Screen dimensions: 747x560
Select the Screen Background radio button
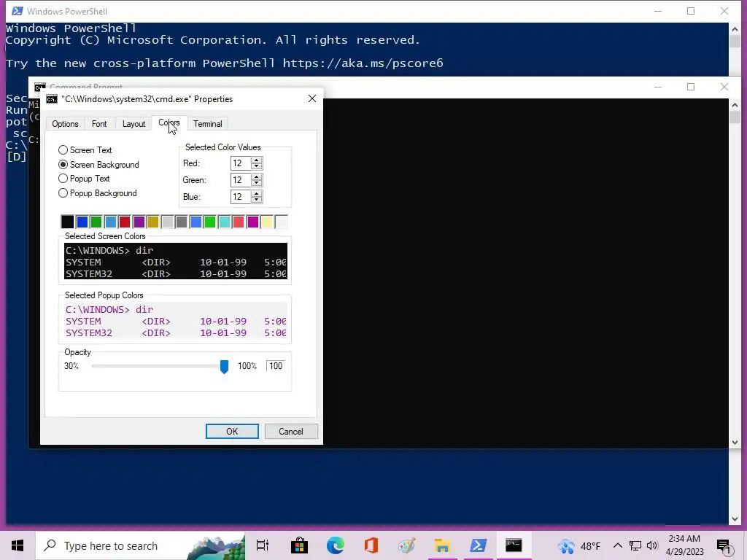tap(63, 165)
